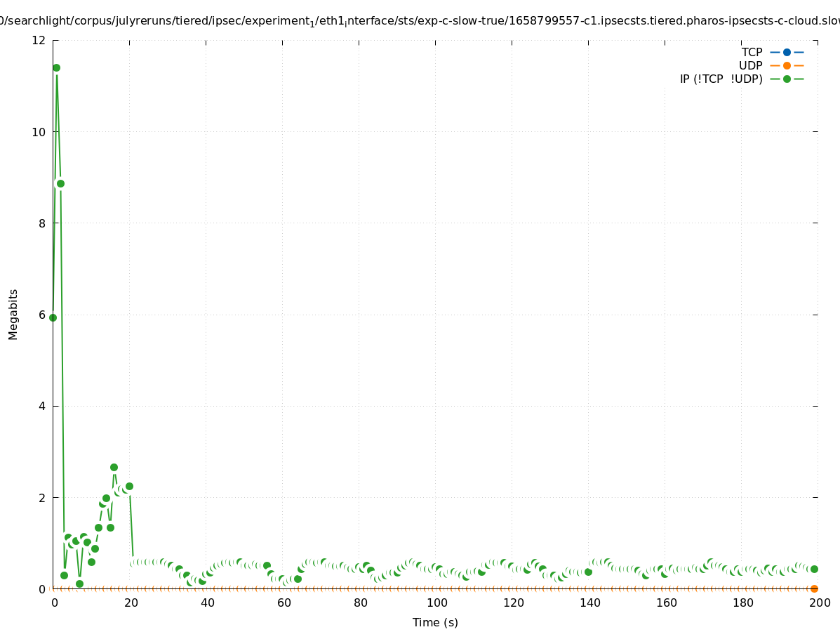Select the UDP legend label

pos(750,65)
